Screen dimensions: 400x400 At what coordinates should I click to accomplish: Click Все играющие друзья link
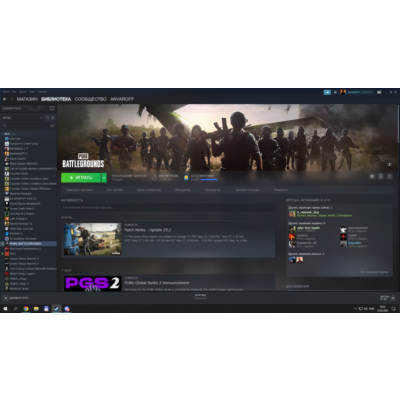coord(374,272)
